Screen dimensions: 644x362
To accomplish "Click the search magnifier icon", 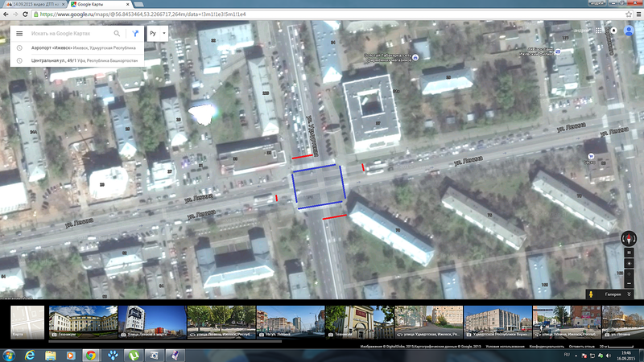I will (x=117, y=34).
